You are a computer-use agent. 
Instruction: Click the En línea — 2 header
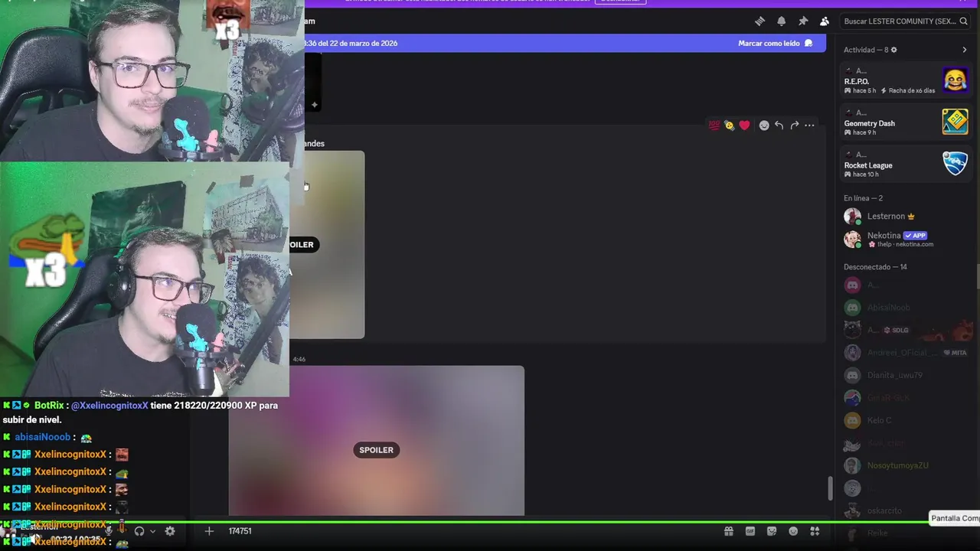[863, 198]
